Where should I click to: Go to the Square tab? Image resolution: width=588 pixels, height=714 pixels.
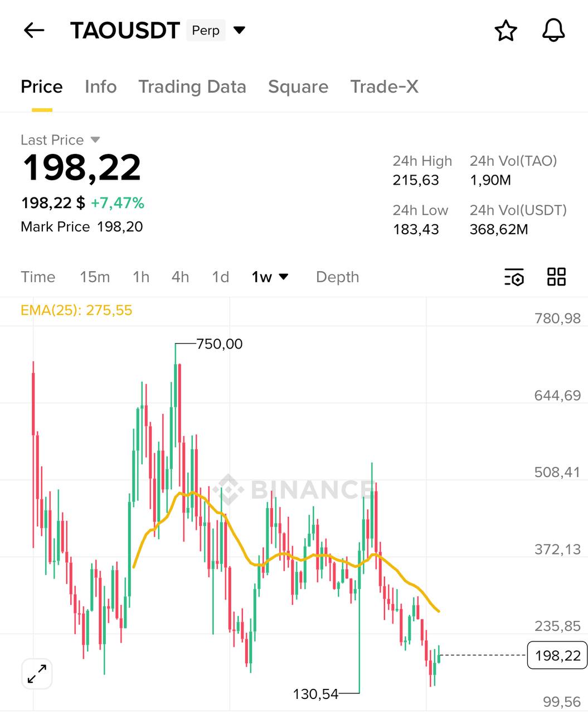point(298,87)
